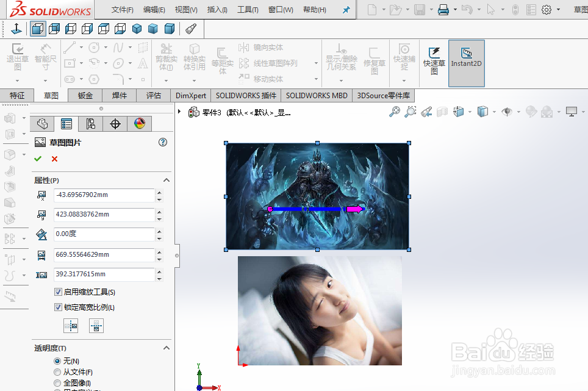Collapse the 透明度(T) section

coord(167,348)
